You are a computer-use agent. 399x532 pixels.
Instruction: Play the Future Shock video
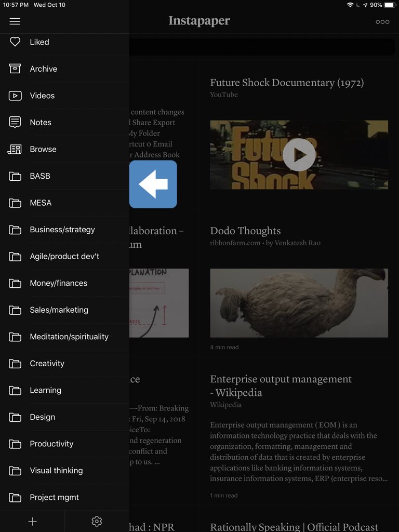tap(299, 155)
